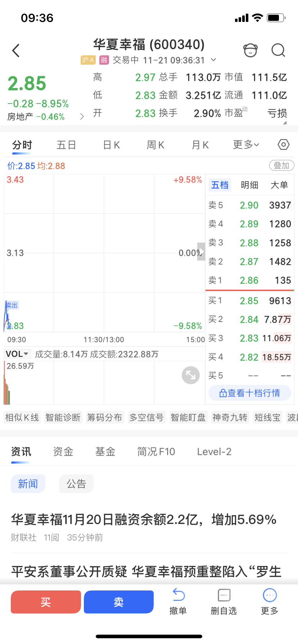Open 智能盯盘 tool chip

pyautogui.click(x=188, y=417)
